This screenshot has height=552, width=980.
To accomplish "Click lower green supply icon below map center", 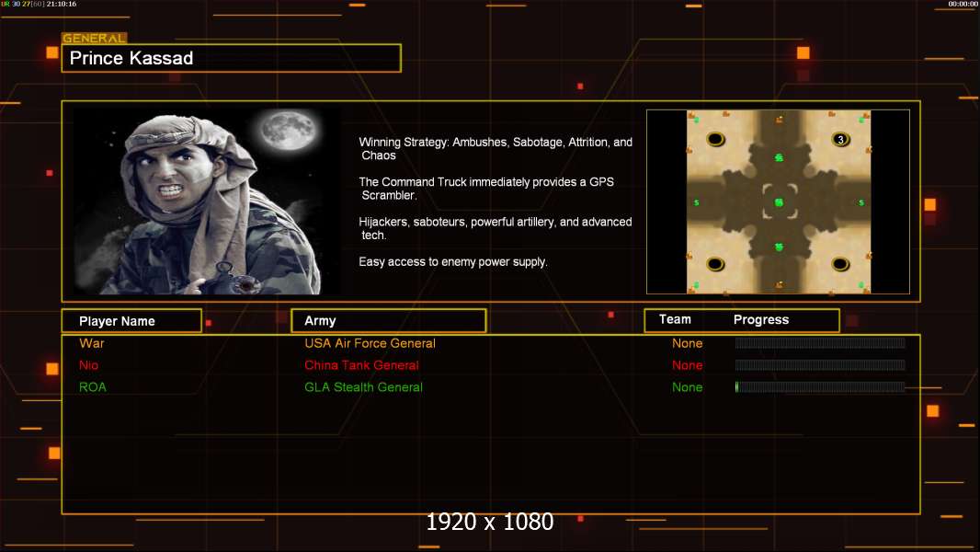I will point(779,247).
